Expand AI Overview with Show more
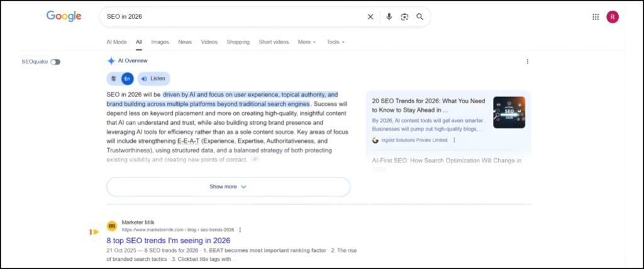This screenshot has height=269, width=644. click(228, 186)
